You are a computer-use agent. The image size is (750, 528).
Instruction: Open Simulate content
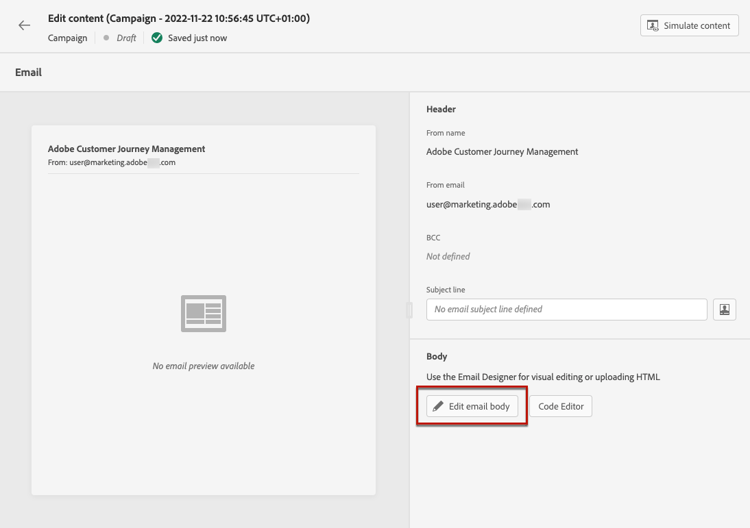click(689, 25)
